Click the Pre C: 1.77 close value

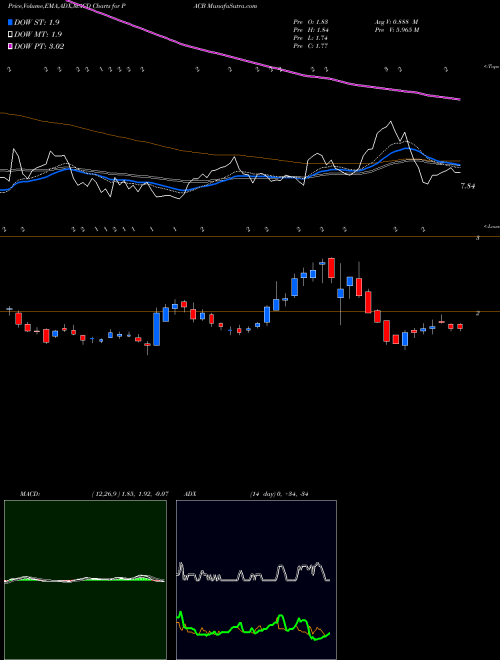(311, 46)
